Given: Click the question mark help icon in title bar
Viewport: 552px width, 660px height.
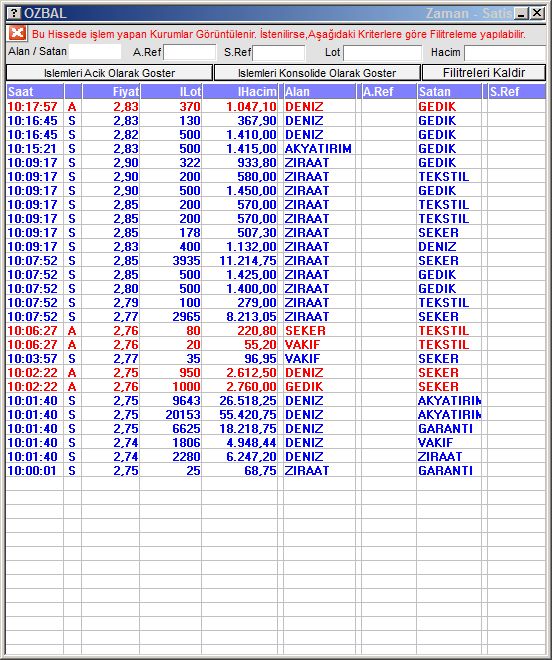Looking at the screenshot, I should tap(14, 13).
